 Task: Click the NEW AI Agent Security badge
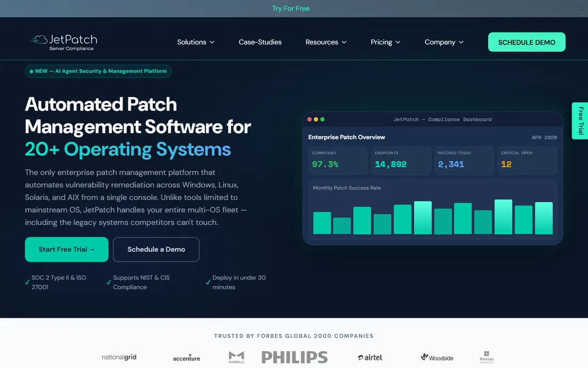click(98, 71)
